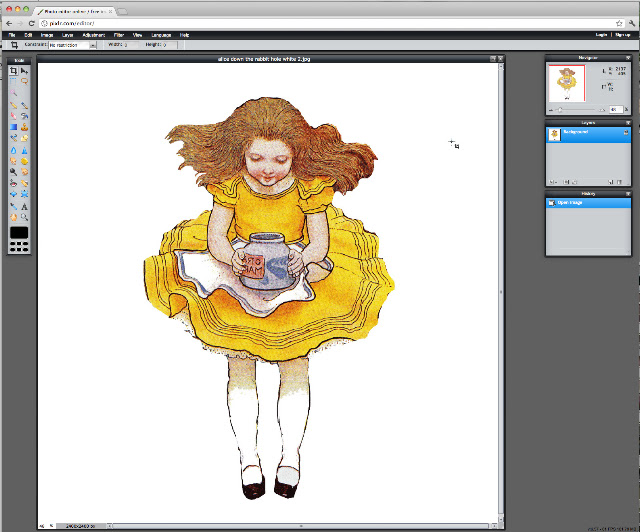Collapse the Navigator panel
The width and height of the screenshot is (640, 532).
tap(628, 58)
